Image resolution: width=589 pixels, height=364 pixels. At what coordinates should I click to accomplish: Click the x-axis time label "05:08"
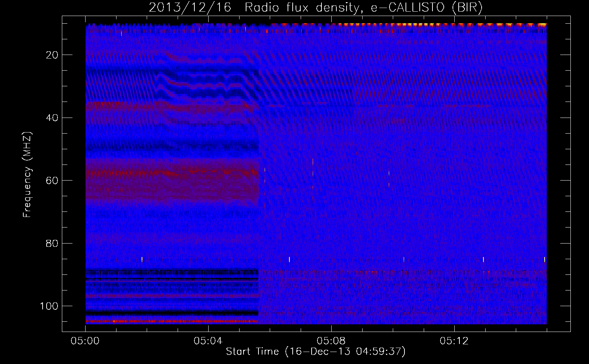tap(331, 341)
